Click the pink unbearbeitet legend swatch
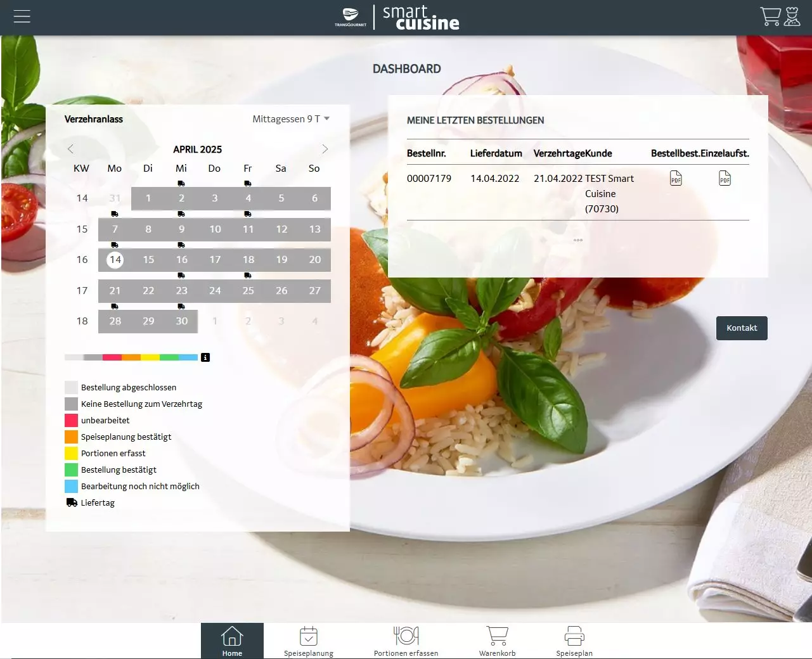812x659 pixels. [71, 420]
